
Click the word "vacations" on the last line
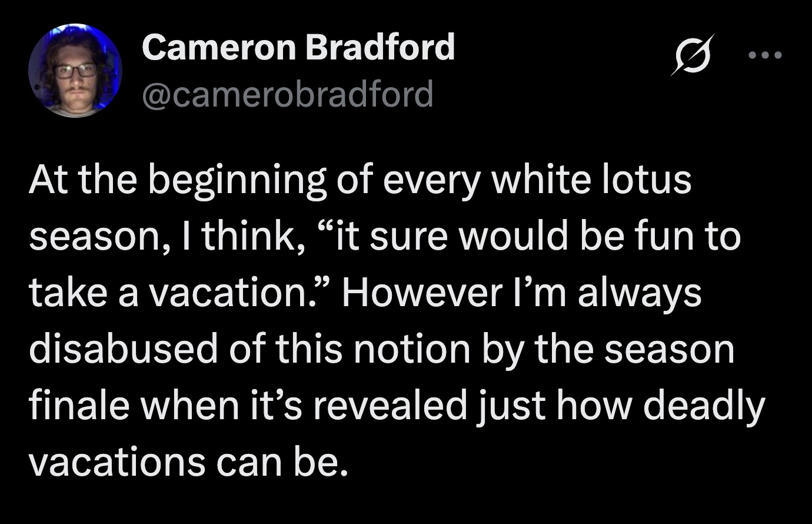[x=116, y=462]
